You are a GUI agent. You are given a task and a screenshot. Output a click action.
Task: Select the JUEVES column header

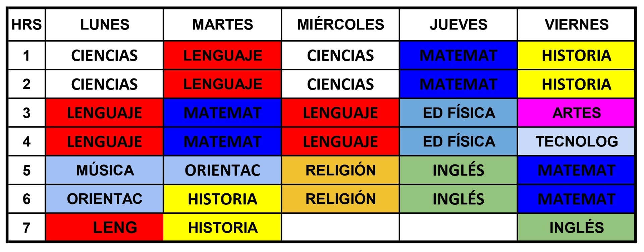(x=458, y=25)
